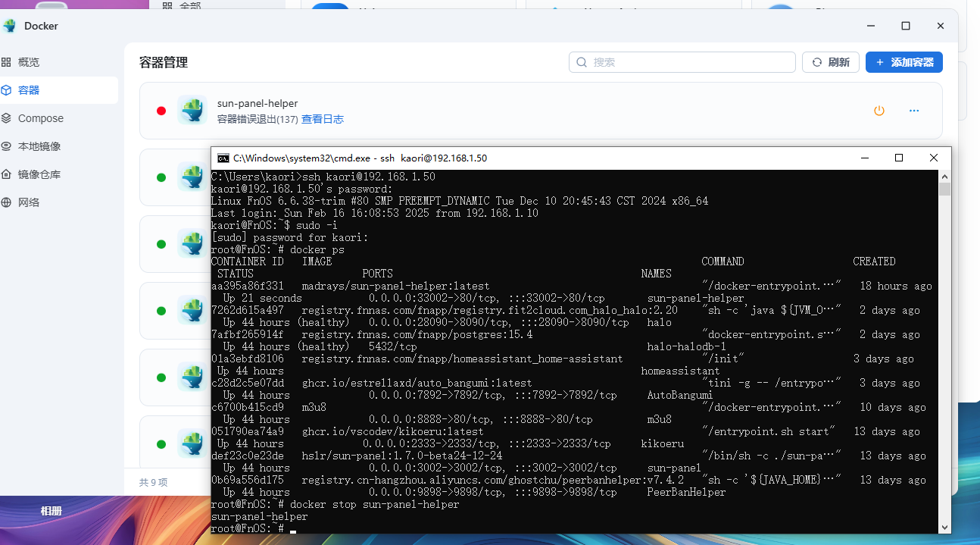Viewport: 980px width, 545px height.
Task: Click the 容器 cube icon
Action: (6, 90)
